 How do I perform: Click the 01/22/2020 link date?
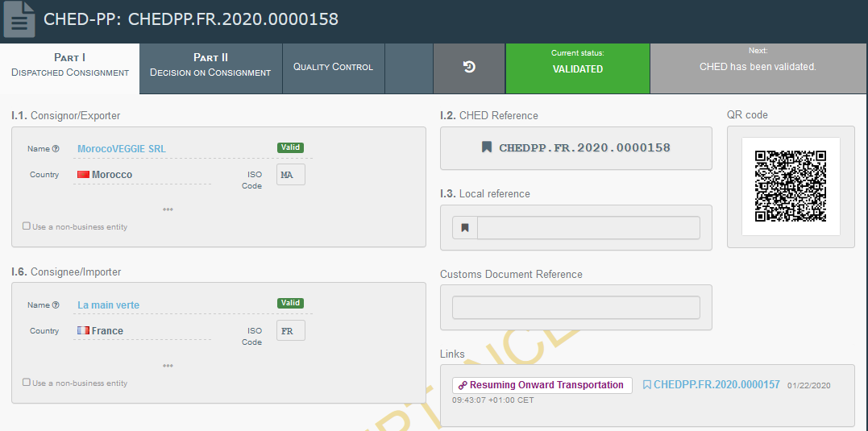[x=809, y=386]
